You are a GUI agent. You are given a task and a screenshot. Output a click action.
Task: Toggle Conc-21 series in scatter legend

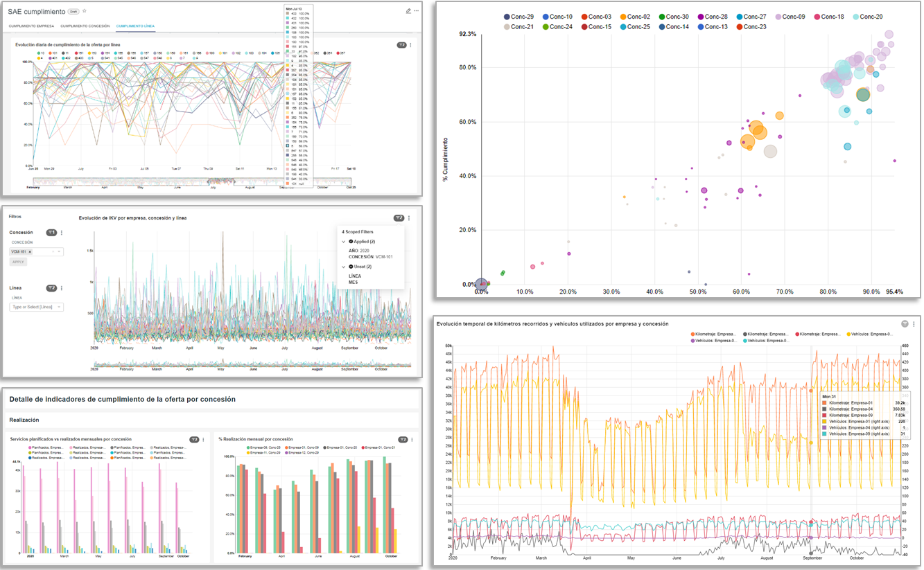pos(519,27)
